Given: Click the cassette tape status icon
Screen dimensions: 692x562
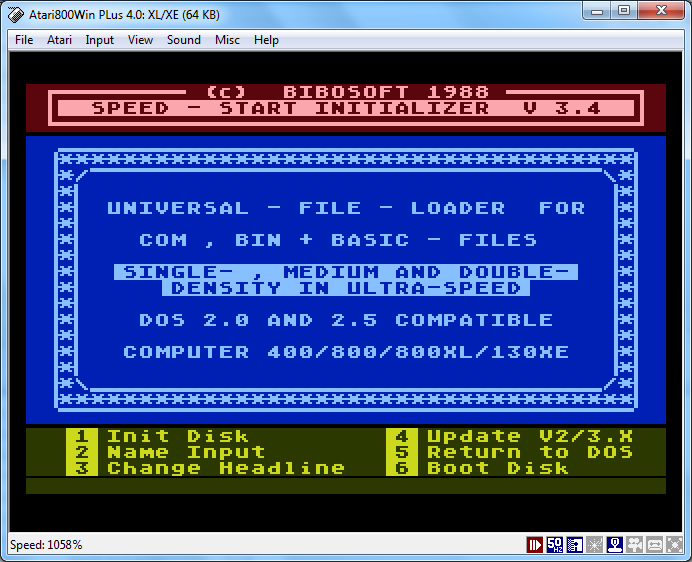Looking at the screenshot, I should (x=655, y=545).
